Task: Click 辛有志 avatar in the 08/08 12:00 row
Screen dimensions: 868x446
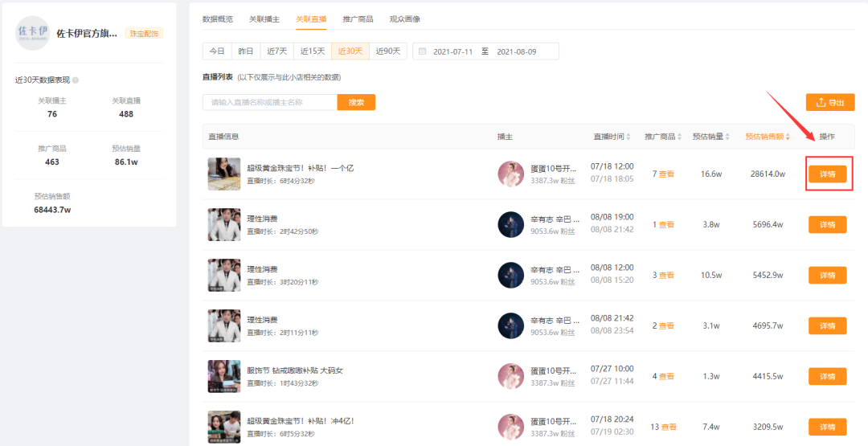Action: [511, 275]
